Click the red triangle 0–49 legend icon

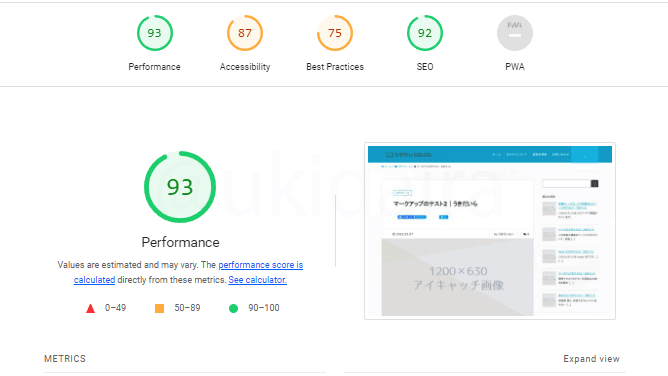[90, 308]
